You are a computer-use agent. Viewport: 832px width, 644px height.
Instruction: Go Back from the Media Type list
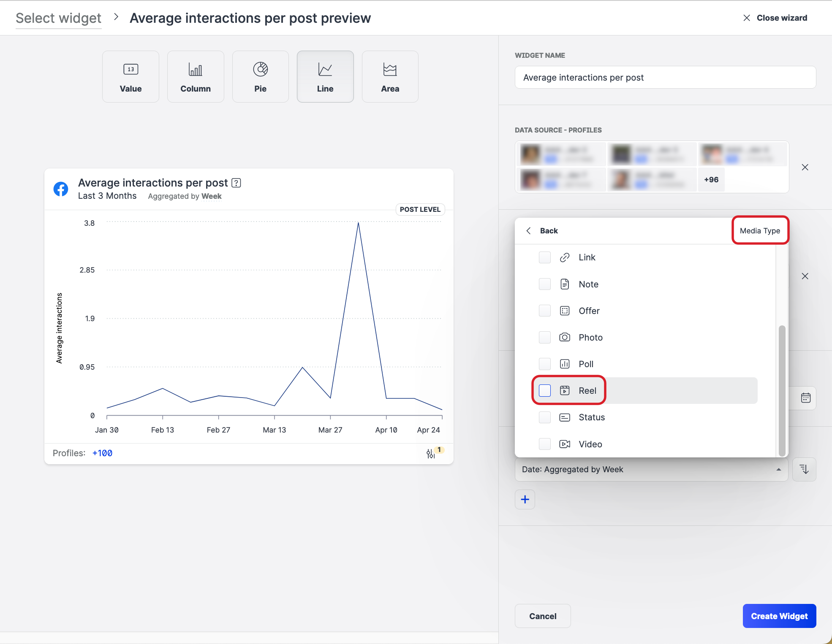tap(542, 230)
